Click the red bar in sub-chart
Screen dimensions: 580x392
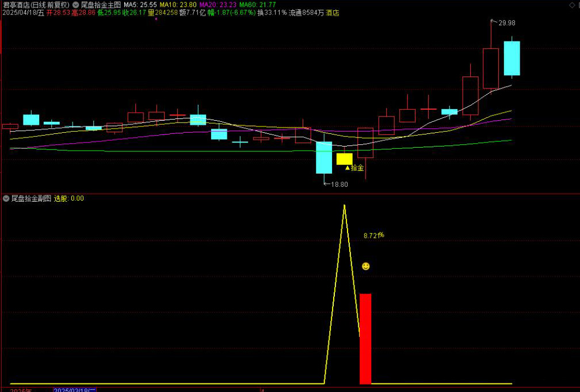click(365, 338)
